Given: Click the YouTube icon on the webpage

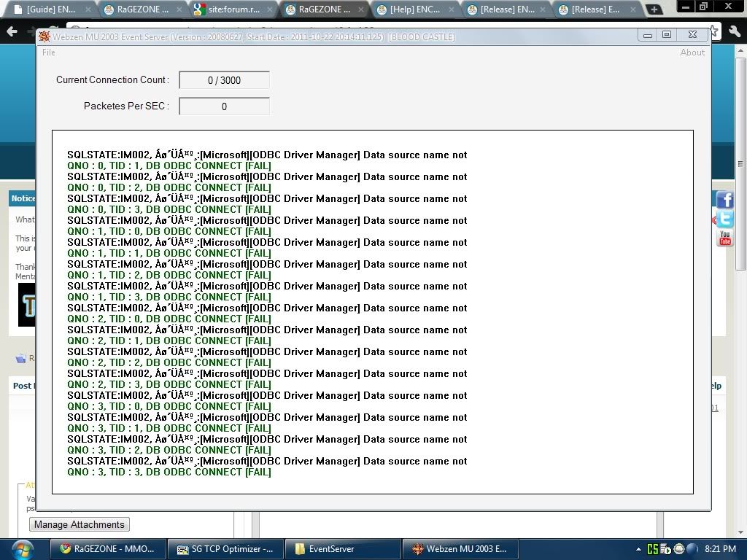Looking at the screenshot, I should 724,238.
